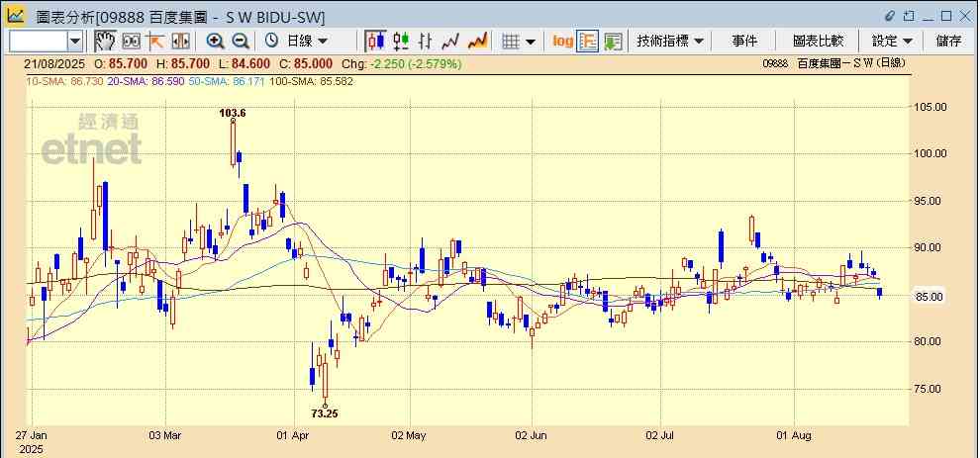Zoom out with the minus magnifier

(241, 42)
